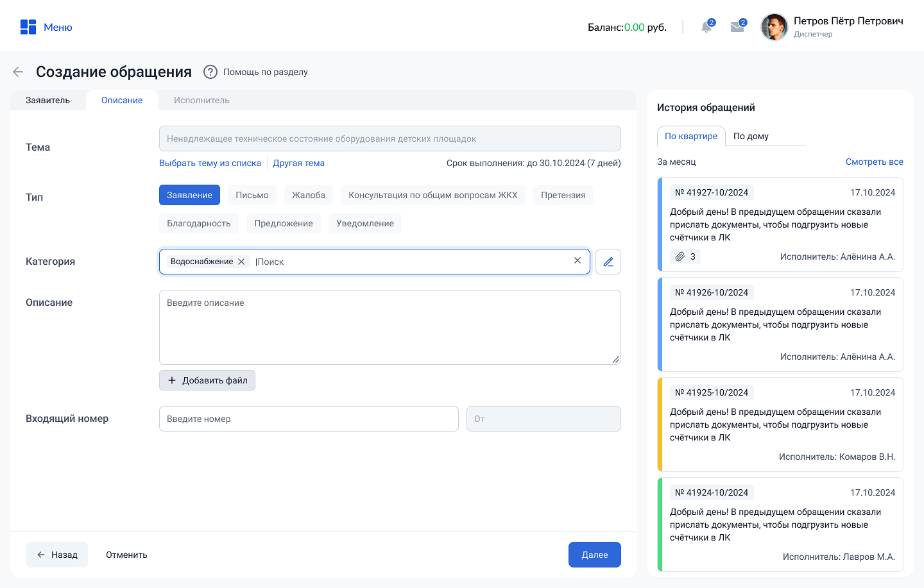Image resolution: width=924 pixels, height=588 pixels.
Task: Open the category search combo box
Action: [411, 262]
